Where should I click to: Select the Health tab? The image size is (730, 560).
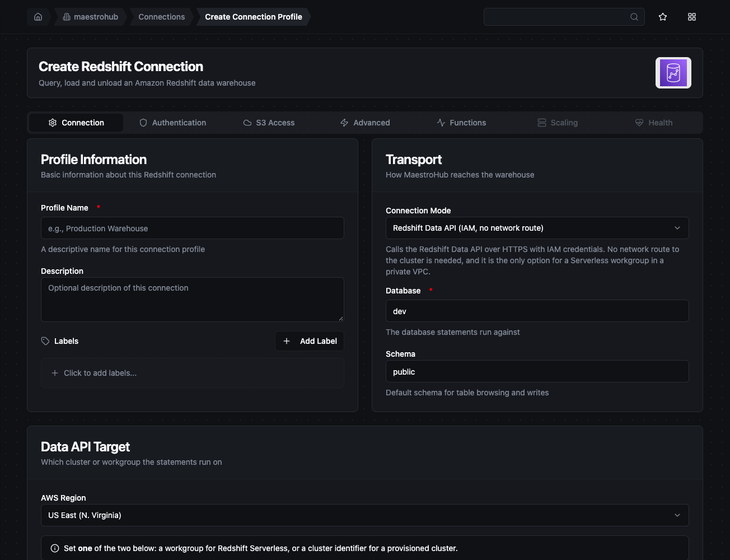pos(654,123)
